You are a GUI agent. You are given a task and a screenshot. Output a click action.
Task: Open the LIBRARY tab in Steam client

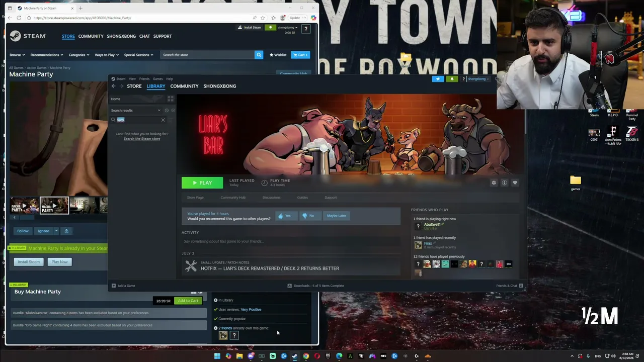pos(156,86)
